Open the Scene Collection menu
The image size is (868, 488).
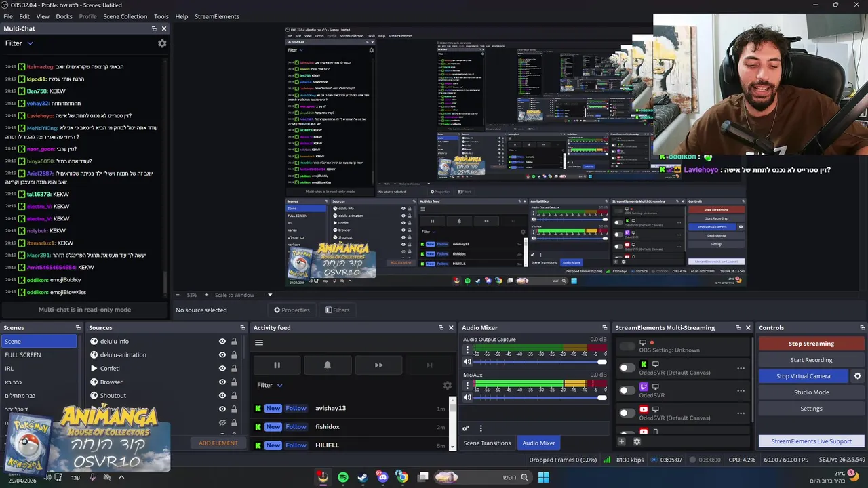(125, 16)
